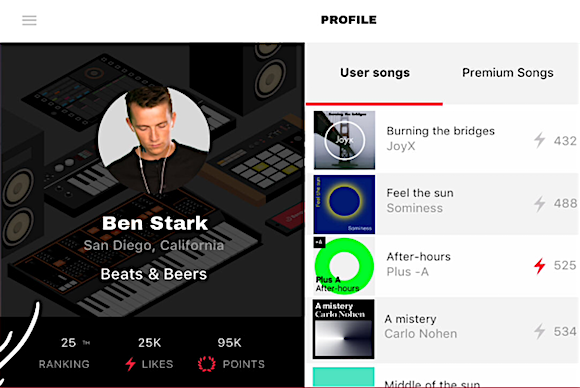The image size is (580, 388).
Task: View the 25th Ranking stat
Action: tap(64, 353)
